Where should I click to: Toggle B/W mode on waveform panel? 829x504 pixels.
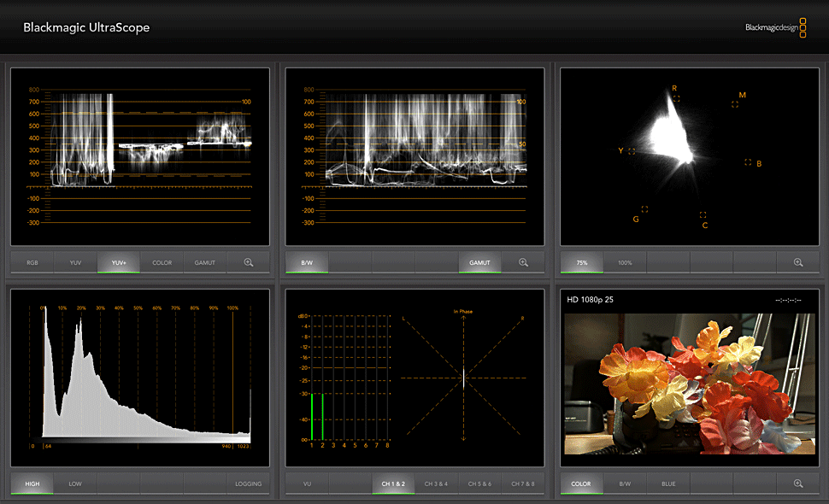pyautogui.click(x=307, y=262)
